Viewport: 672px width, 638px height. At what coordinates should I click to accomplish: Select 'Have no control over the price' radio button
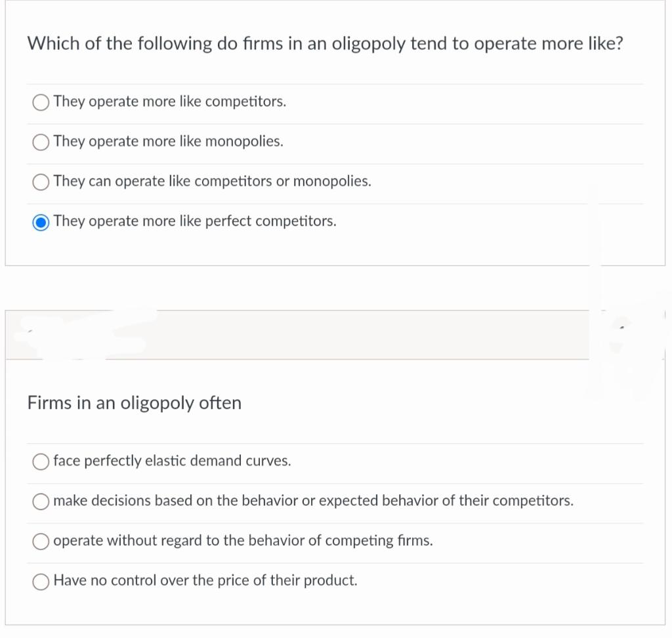[41, 582]
